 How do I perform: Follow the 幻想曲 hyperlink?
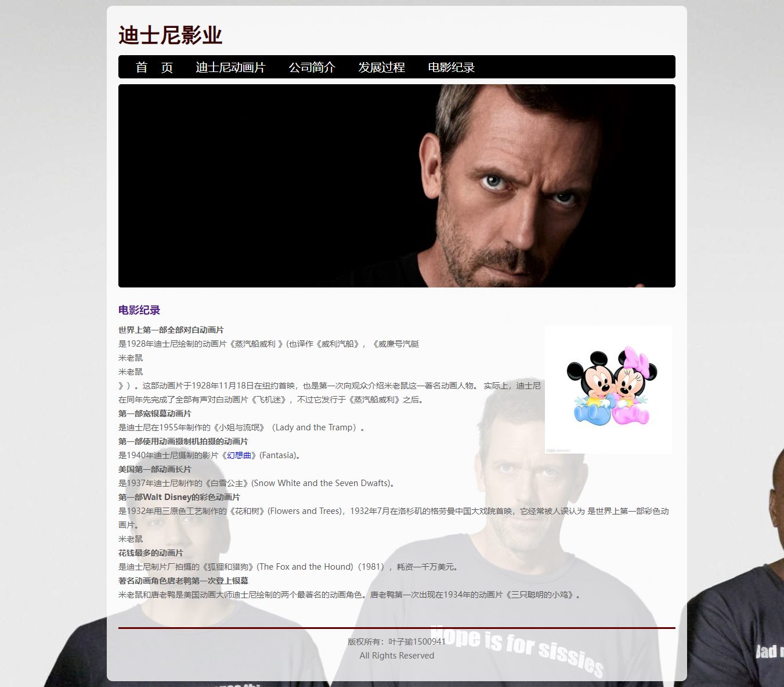(239, 455)
